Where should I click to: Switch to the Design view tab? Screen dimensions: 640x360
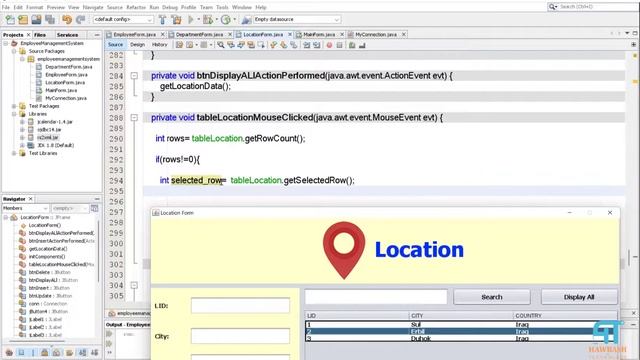(138, 44)
